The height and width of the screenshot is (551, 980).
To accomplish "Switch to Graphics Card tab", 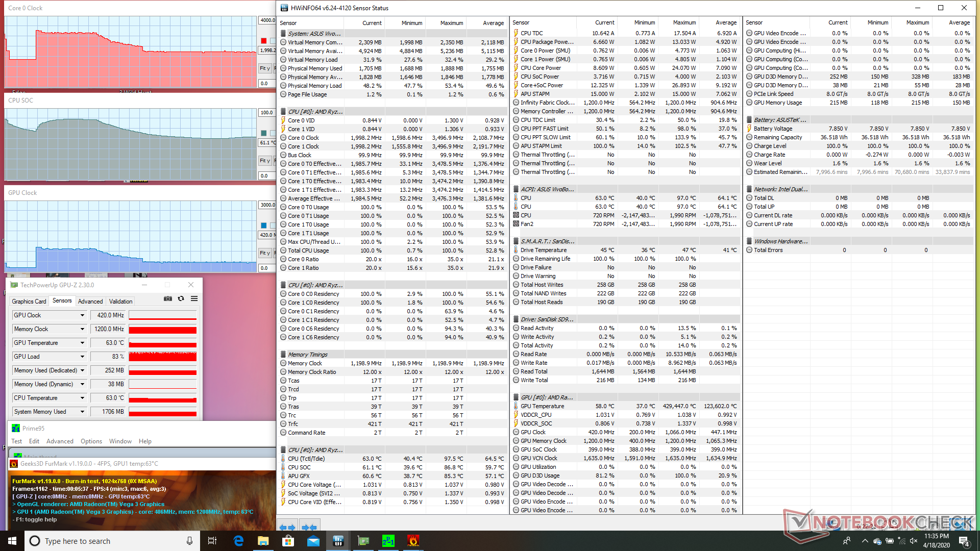I will click(x=29, y=302).
